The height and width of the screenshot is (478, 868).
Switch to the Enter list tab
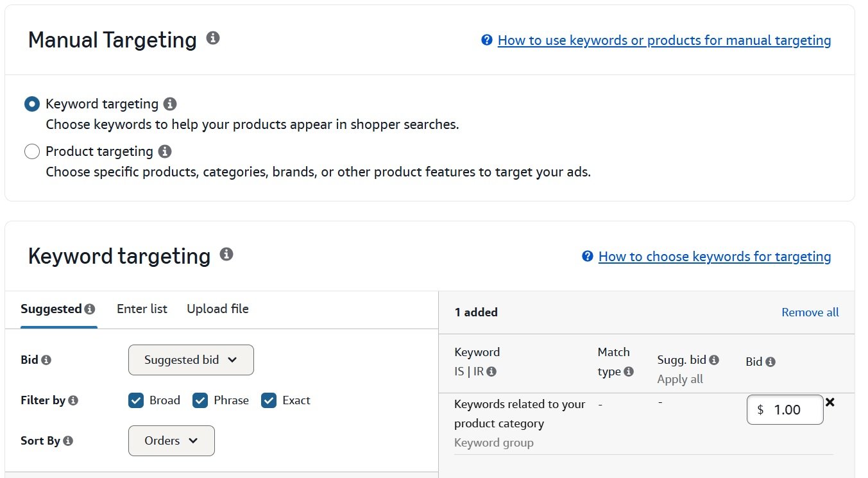pyautogui.click(x=142, y=309)
